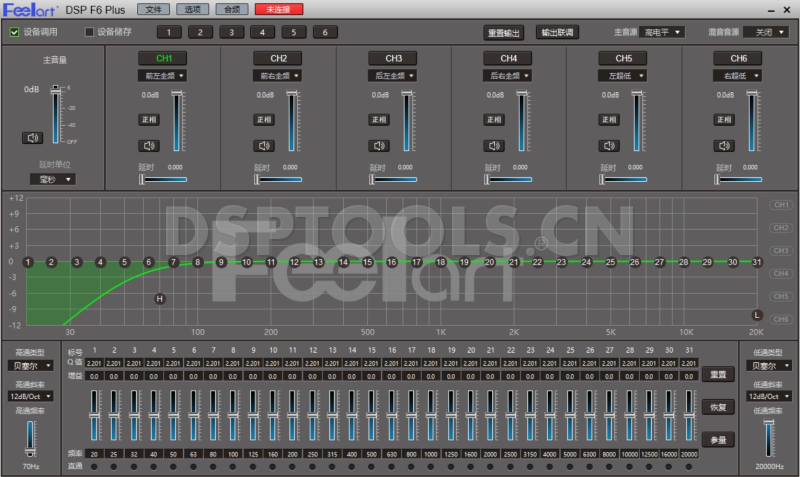Select the high-pass H node on graph
Screen dimensions: 800x477
click(x=159, y=298)
